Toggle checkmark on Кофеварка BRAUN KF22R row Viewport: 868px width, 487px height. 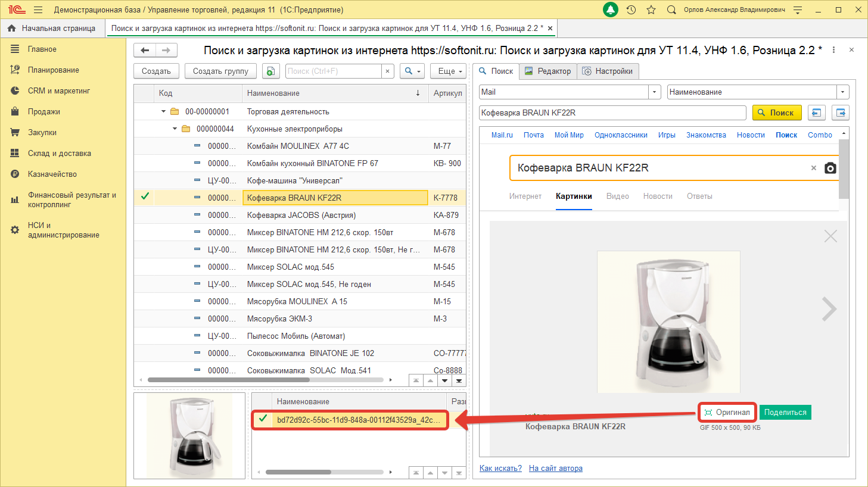point(144,196)
